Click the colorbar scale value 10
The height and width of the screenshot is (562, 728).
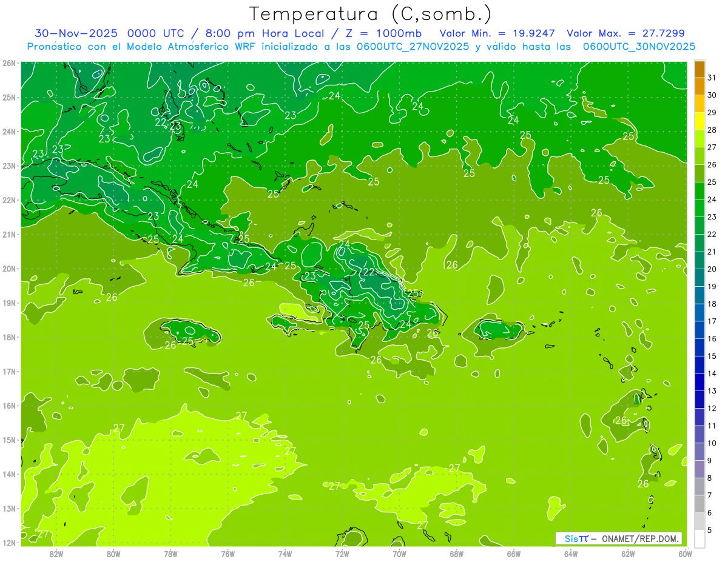tap(712, 443)
